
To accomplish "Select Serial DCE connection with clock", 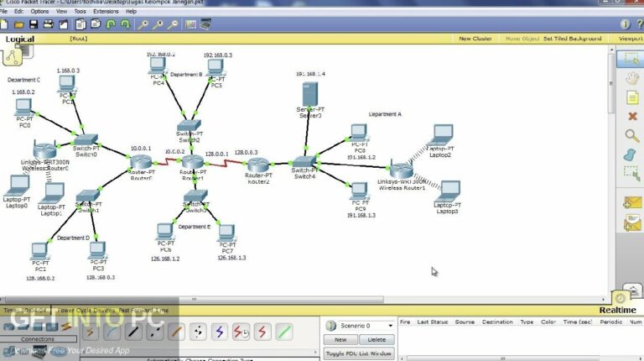I will point(241,332).
